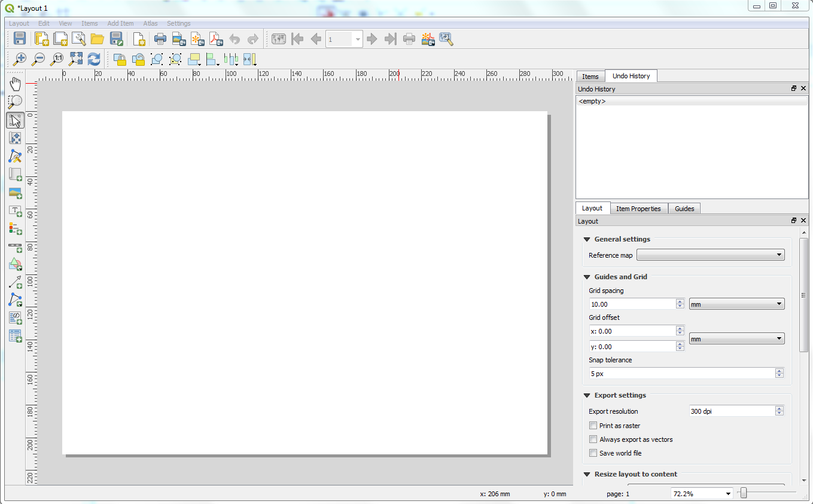The image size is (813, 504).
Task: Choose the Add Legend tool
Action: pyautogui.click(x=15, y=228)
